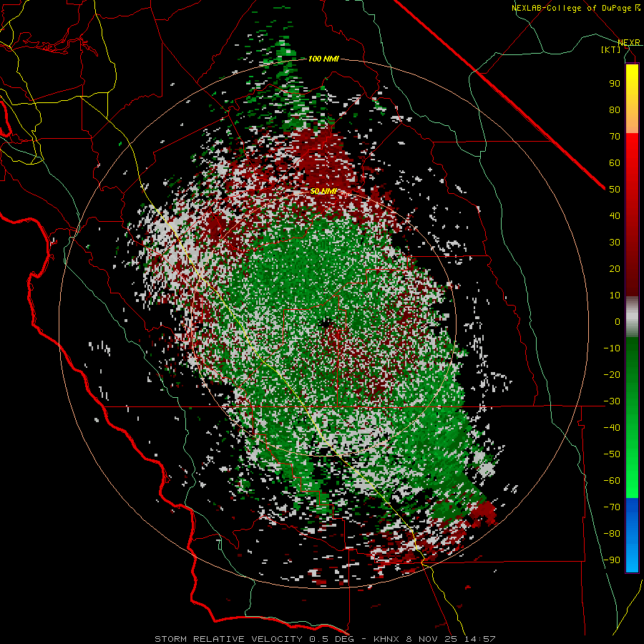
Task: Click the gray zero-velocity segment of color bar
Action: pos(632,317)
